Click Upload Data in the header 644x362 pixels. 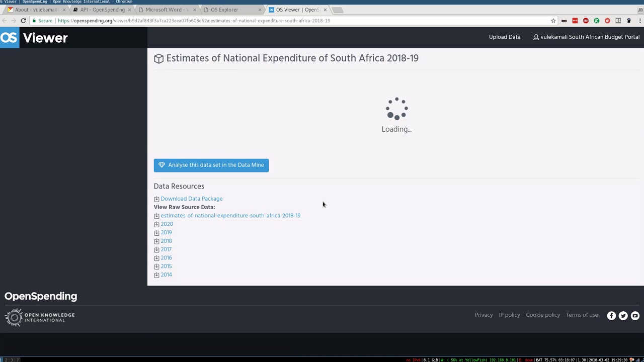click(x=505, y=37)
